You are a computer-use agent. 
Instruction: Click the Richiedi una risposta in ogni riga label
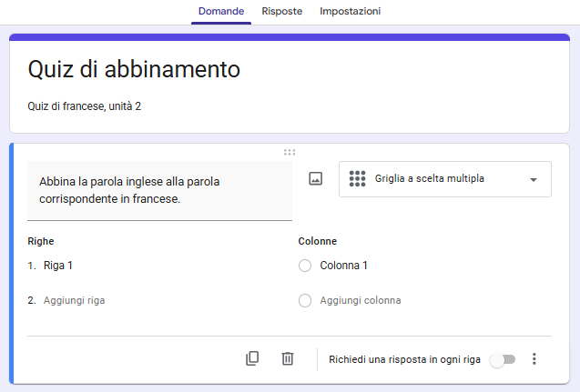(404, 359)
